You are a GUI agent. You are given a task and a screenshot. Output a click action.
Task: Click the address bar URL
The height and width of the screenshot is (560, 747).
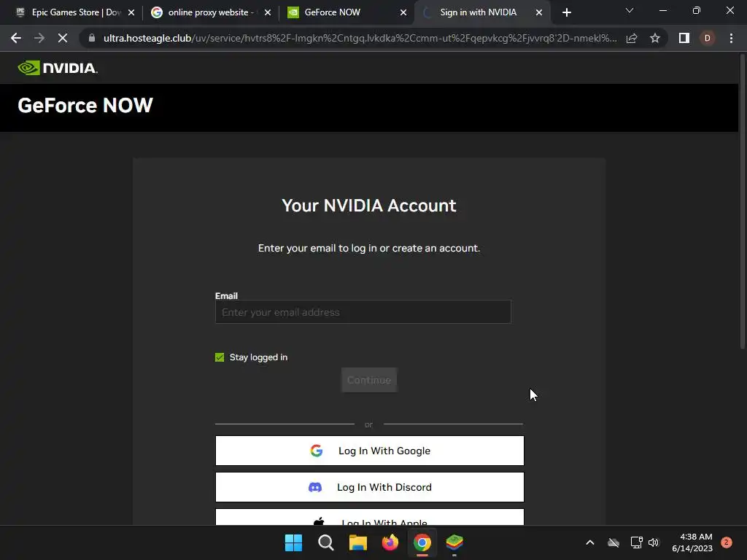pyautogui.click(x=360, y=38)
